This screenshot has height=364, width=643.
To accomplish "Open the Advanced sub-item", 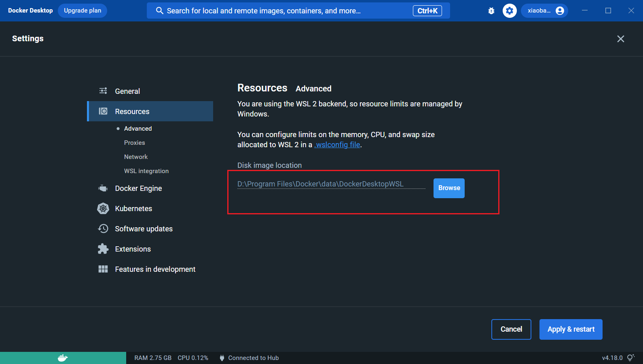I will [x=138, y=129].
